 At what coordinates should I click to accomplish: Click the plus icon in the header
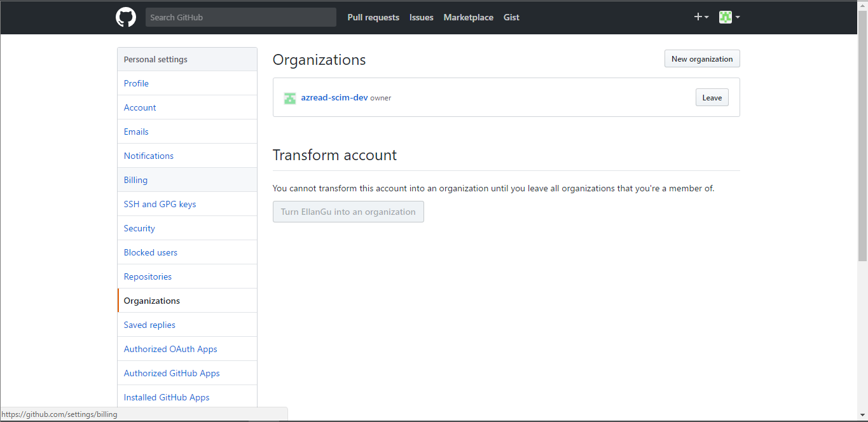pyautogui.click(x=698, y=17)
